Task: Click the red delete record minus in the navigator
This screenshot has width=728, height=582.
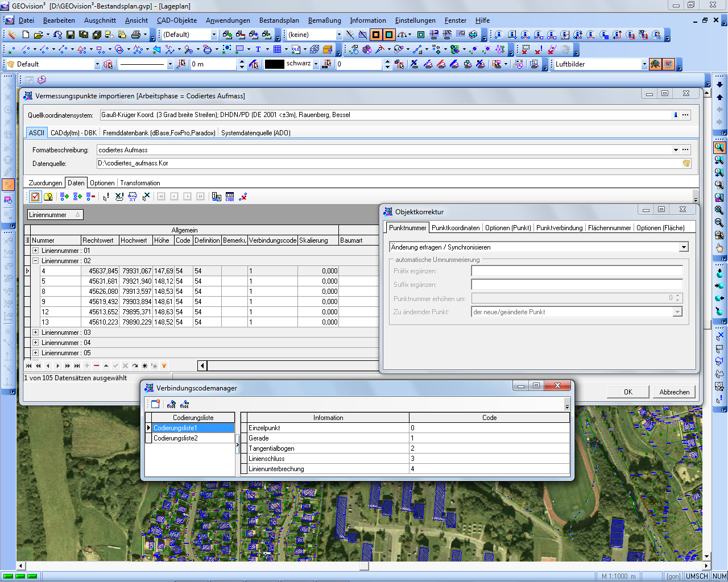Action: [96, 366]
